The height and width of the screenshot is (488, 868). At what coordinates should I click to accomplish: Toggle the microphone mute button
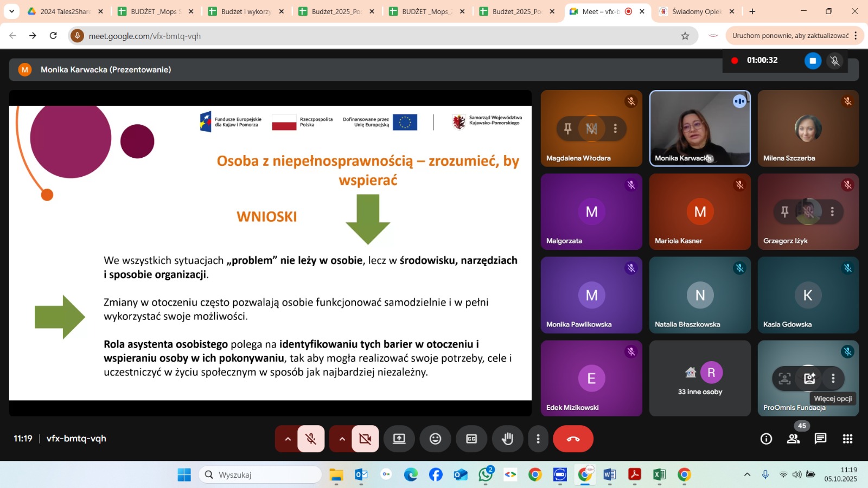311,439
